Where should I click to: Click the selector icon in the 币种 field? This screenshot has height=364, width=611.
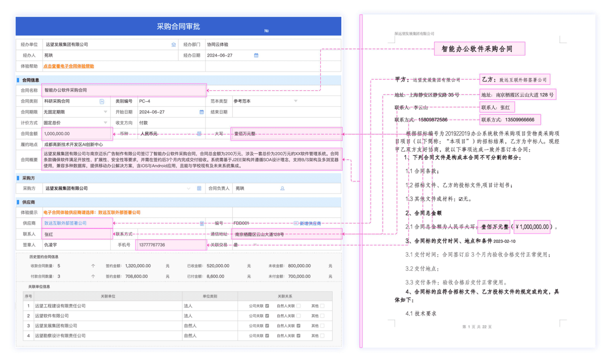199,134
